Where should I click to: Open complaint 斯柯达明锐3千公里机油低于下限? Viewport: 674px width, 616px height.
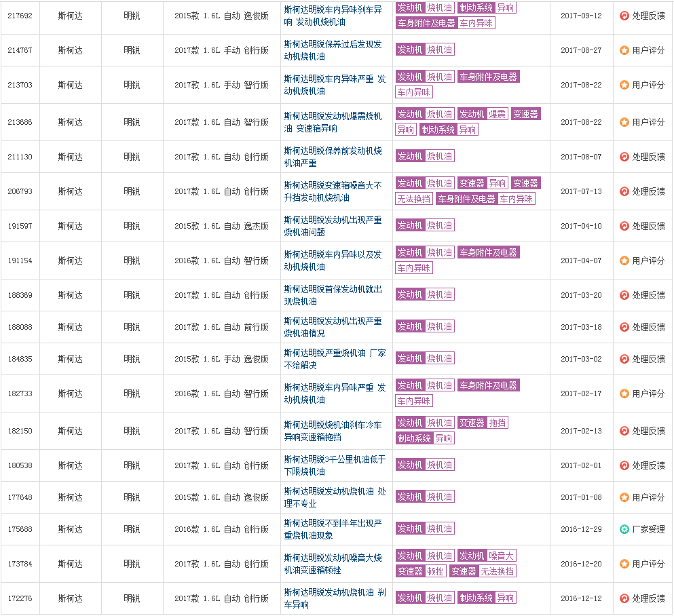335,465
